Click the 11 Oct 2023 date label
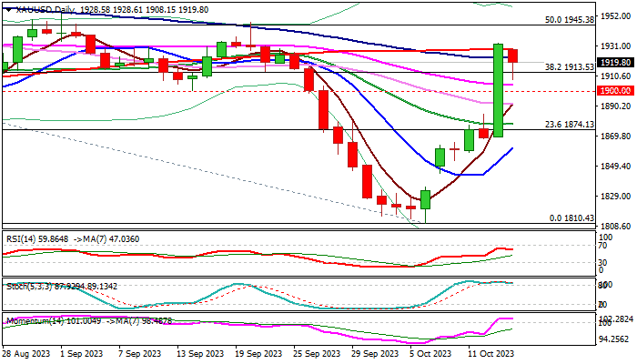 [491, 352]
